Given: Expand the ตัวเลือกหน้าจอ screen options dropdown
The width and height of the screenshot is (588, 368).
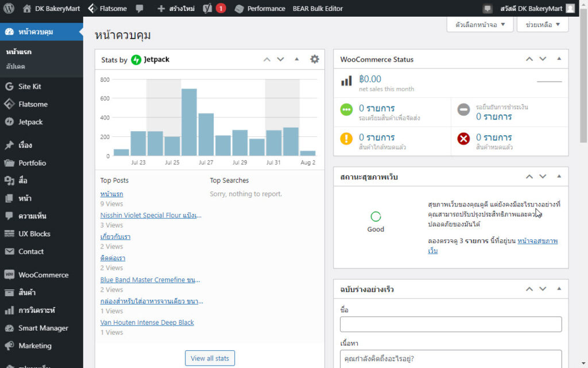Looking at the screenshot, I should [480, 25].
